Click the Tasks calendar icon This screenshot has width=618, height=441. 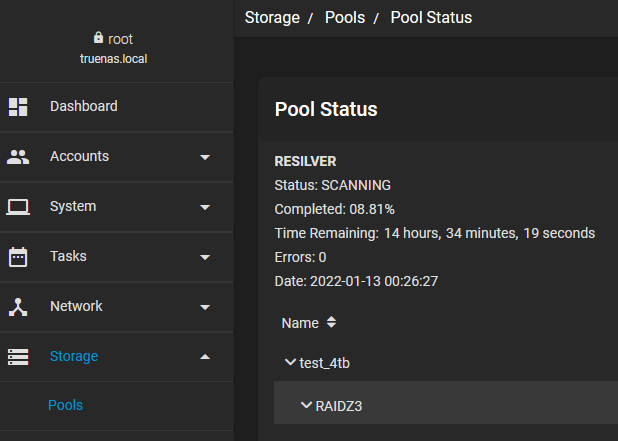tap(18, 257)
